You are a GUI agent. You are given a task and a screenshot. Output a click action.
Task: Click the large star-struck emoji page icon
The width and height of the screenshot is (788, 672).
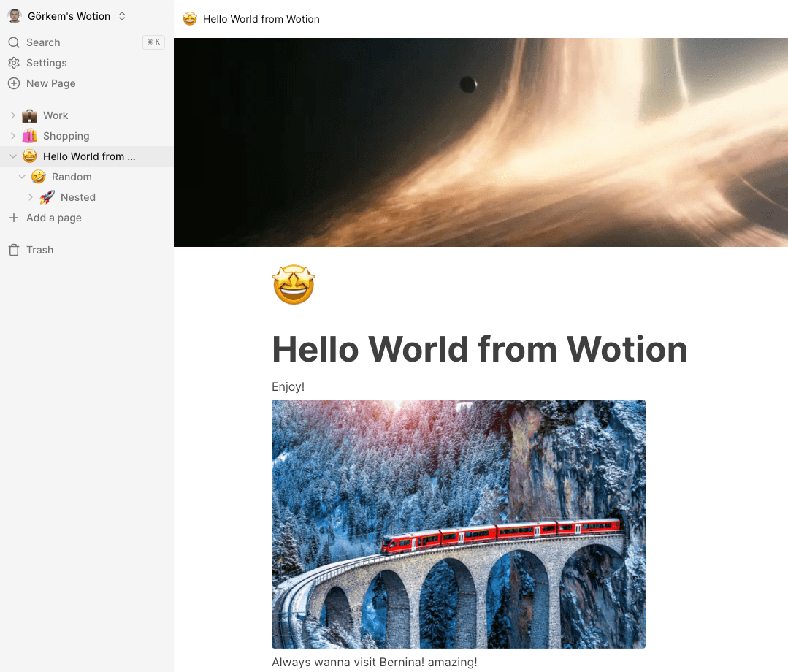pos(294,285)
